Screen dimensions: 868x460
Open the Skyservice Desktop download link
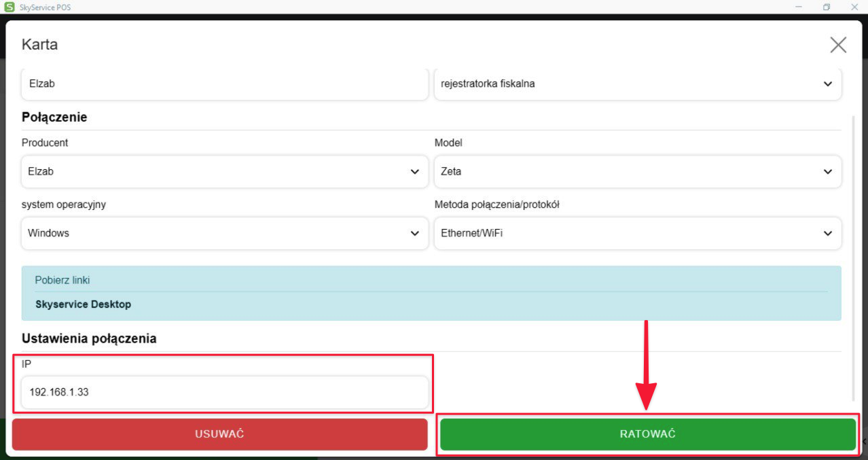[83, 304]
